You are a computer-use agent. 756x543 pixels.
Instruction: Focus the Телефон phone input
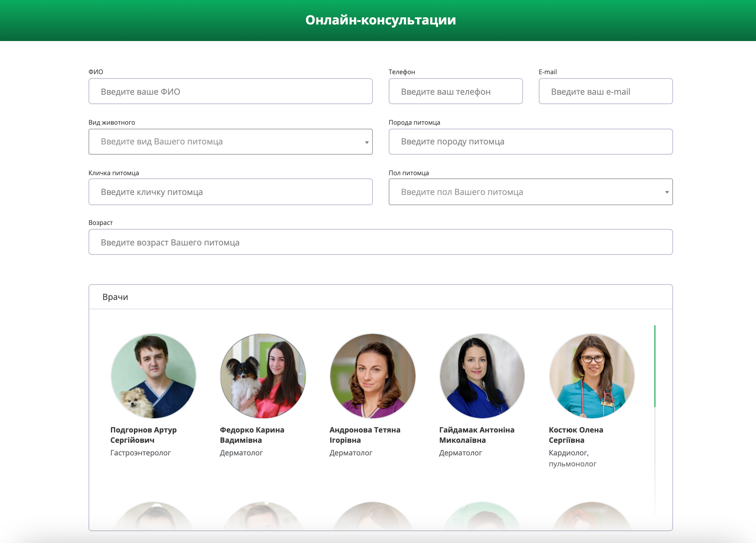(456, 91)
